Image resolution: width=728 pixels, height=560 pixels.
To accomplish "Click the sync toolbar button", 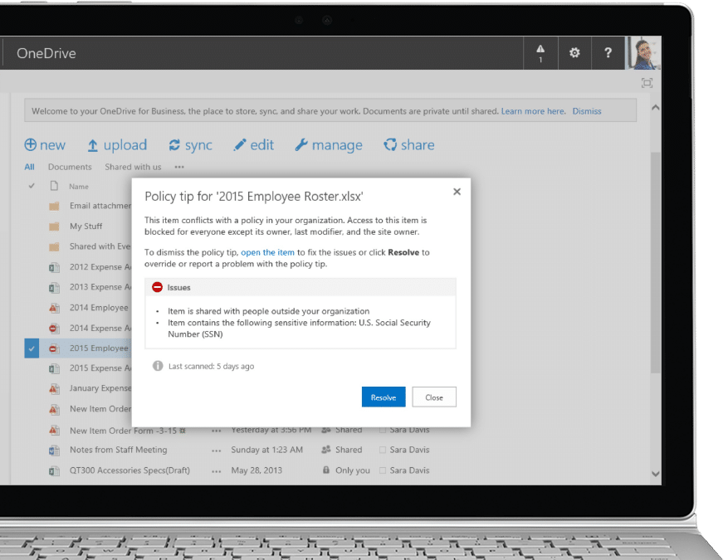I will [x=190, y=145].
